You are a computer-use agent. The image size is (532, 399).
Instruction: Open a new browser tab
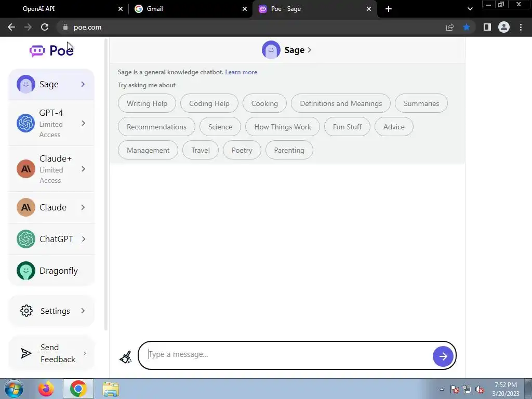389,9
